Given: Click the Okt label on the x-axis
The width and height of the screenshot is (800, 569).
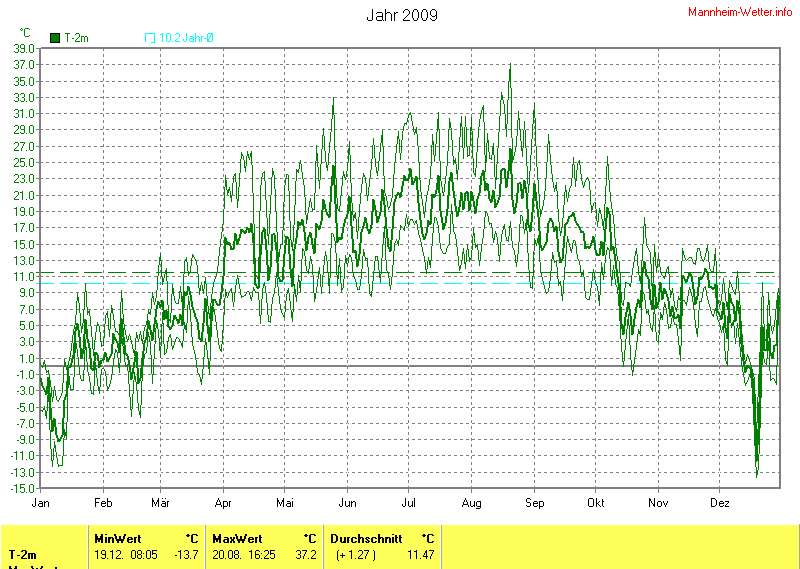Looking at the screenshot, I should tap(597, 503).
